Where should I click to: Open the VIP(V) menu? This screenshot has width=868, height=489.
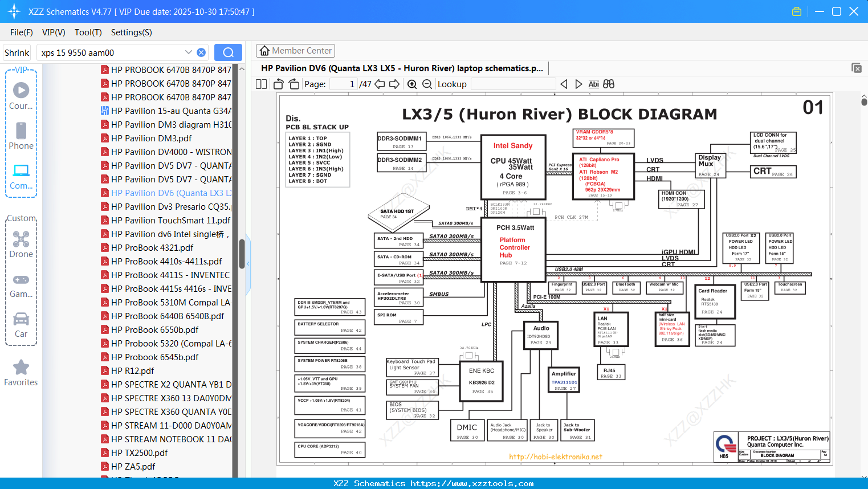(x=54, y=32)
